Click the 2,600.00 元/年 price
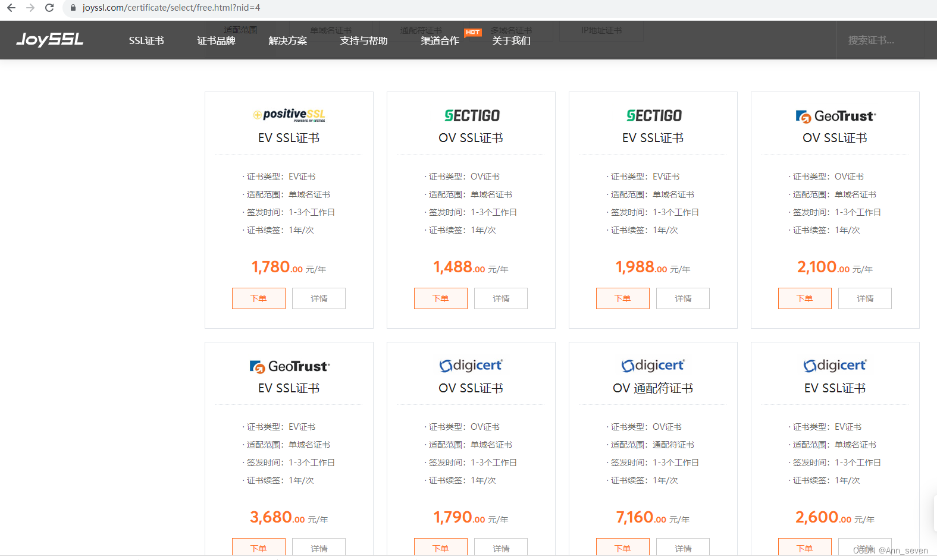The height and width of the screenshot is (560, 937). (x=835, y=518)
